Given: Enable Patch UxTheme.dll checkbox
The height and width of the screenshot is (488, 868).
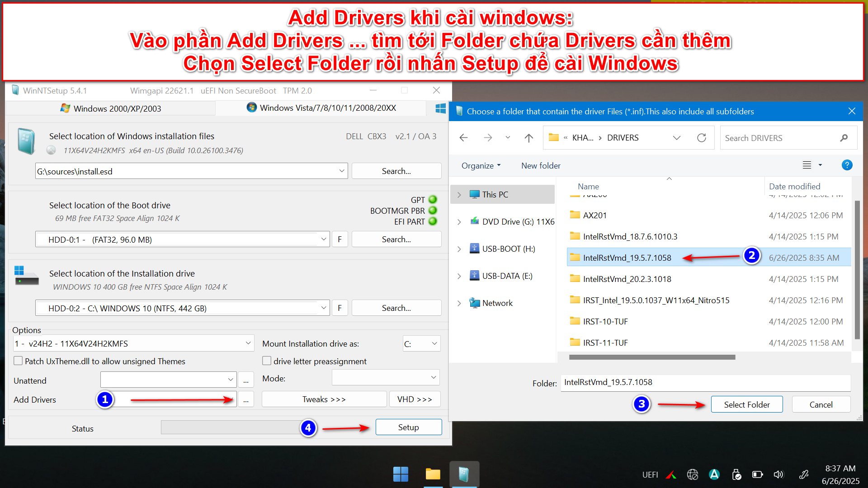Looking at the screenshot, I should (19, 361).
